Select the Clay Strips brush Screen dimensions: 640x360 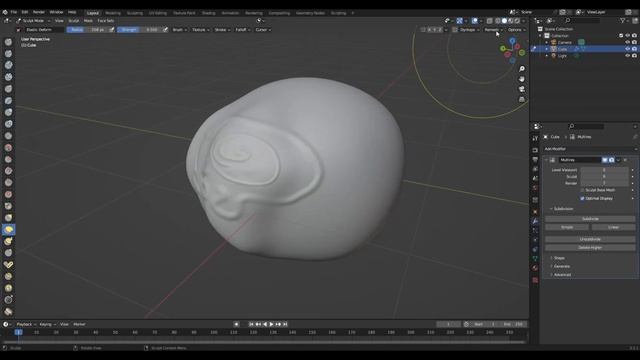pos(8,77)
